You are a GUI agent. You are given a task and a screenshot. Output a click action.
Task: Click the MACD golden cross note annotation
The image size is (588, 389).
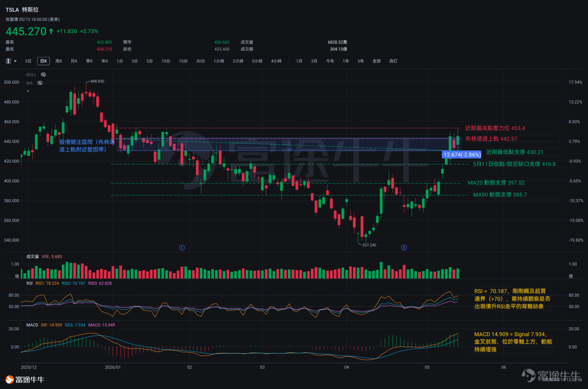(513, 342)
